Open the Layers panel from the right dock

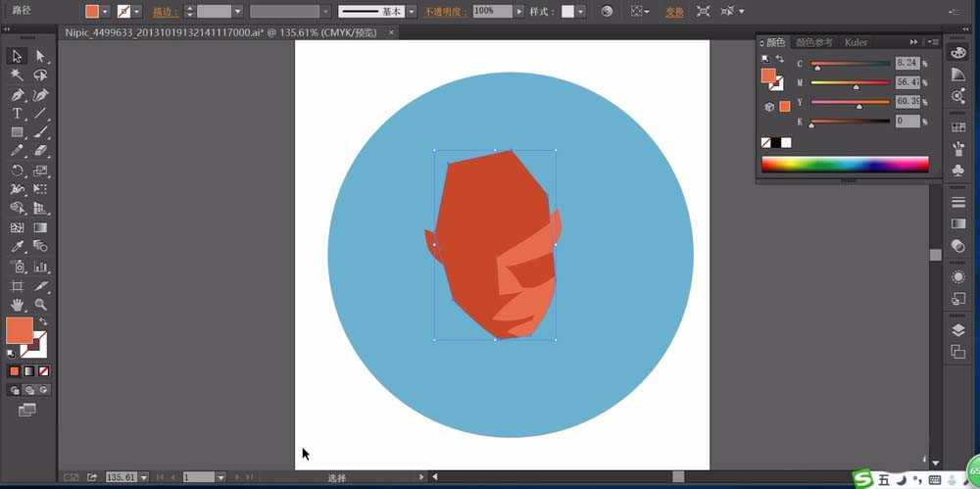pos(958,330)
